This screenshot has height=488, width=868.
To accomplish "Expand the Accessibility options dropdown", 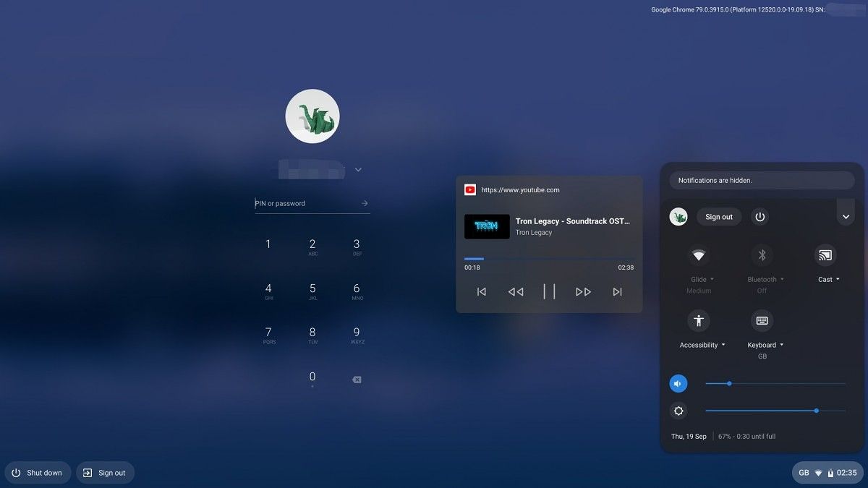I will [x=702, y=345].
